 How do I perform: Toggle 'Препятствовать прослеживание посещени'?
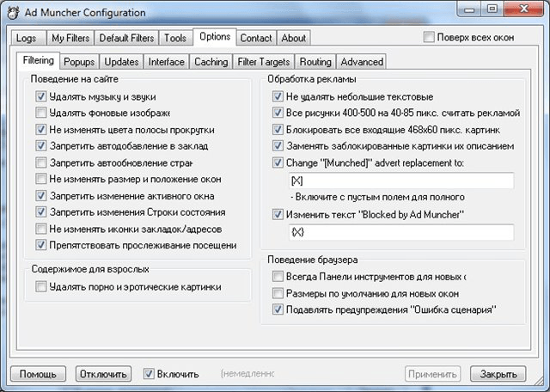(x=40, y=245)
